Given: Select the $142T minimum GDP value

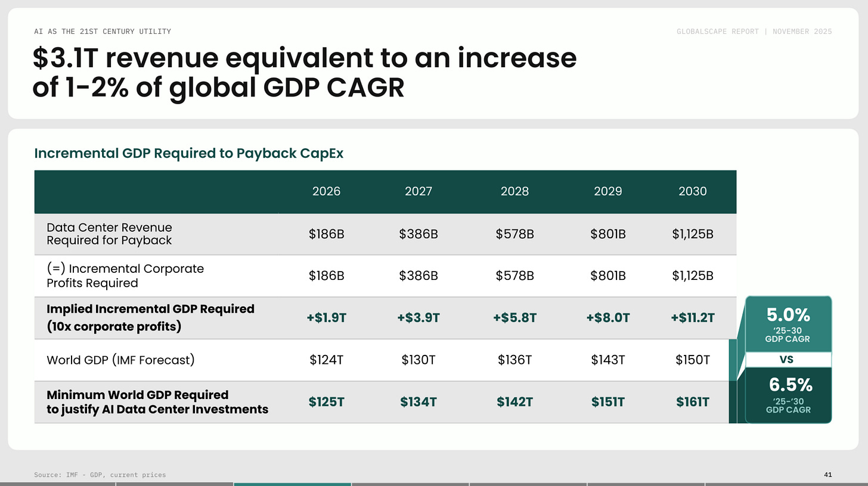Looking at the screenshot, I should [514, 402].
